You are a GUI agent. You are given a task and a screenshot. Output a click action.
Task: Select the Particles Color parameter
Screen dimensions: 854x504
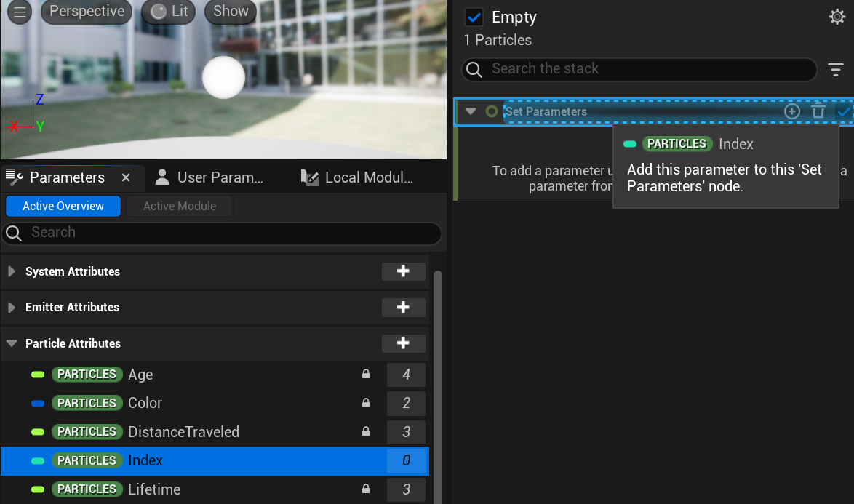click(215, 404)
